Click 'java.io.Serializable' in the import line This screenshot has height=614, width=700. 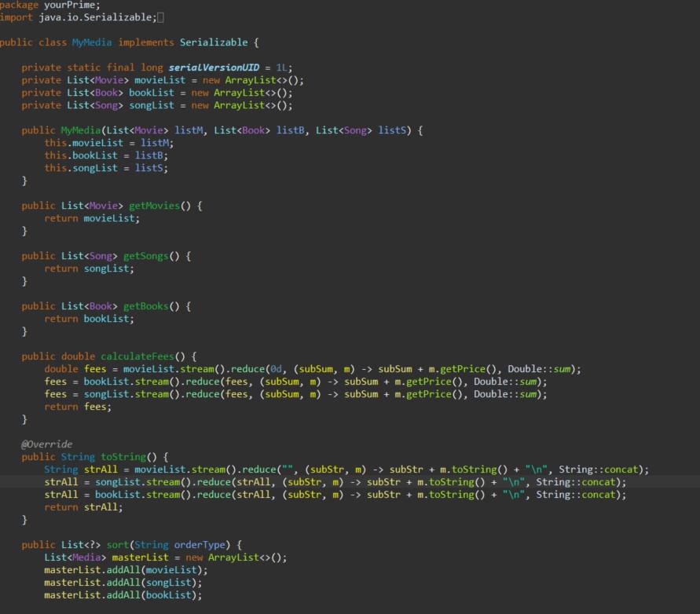[x=95, y=17]
